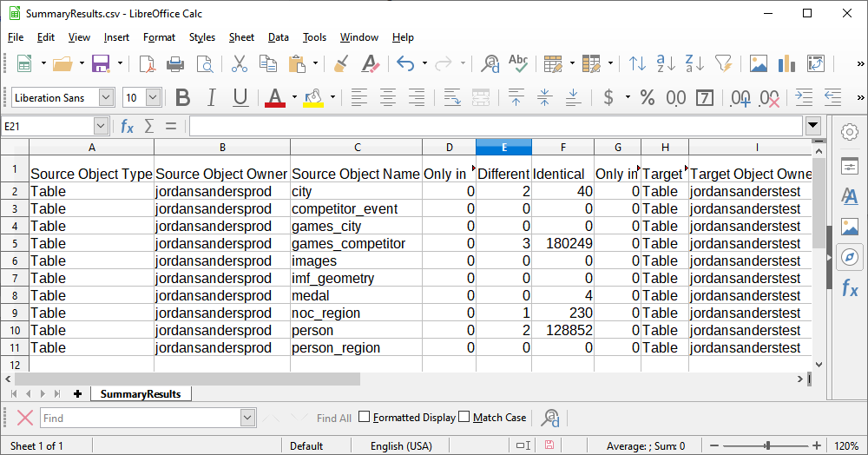Open Find and Replace in toolbar
This screenshot has width=868, height=455.
tap(490, 63)
